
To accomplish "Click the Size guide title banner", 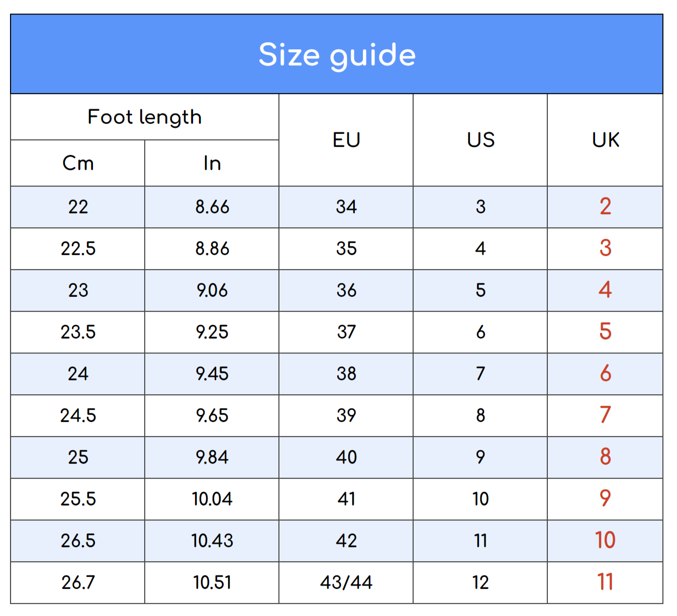I will (x=337, y=54).
